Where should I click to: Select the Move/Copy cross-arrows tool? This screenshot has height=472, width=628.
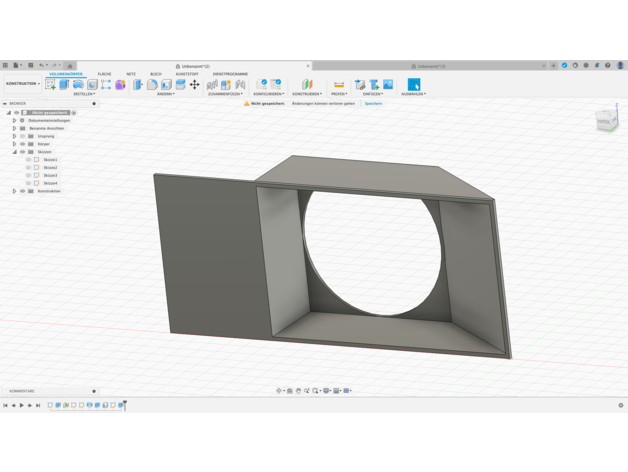(x=195, y=85)
